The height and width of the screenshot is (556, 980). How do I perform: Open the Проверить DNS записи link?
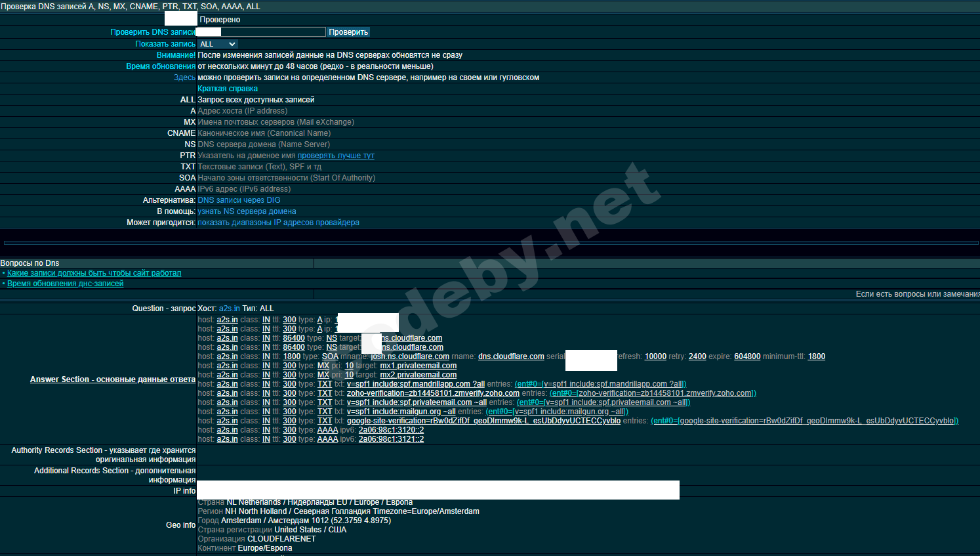point(153,32)
